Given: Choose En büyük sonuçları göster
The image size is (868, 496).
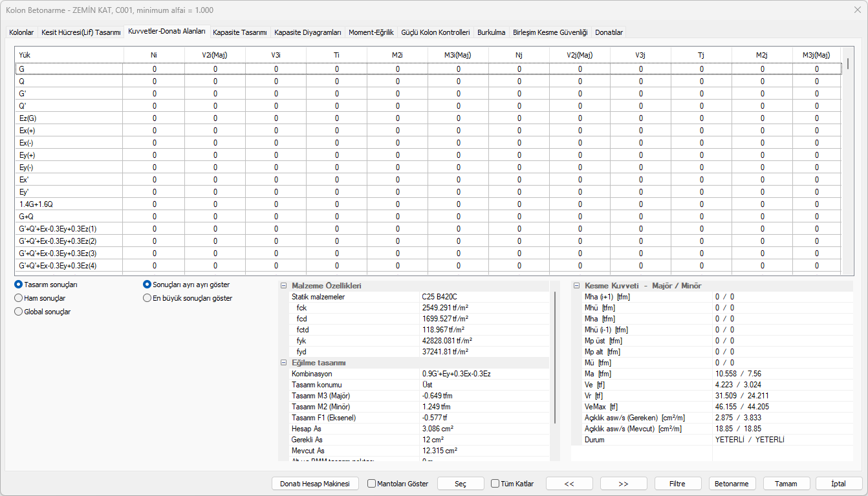Looking at the screenshot, I should [x=147, y=298].
